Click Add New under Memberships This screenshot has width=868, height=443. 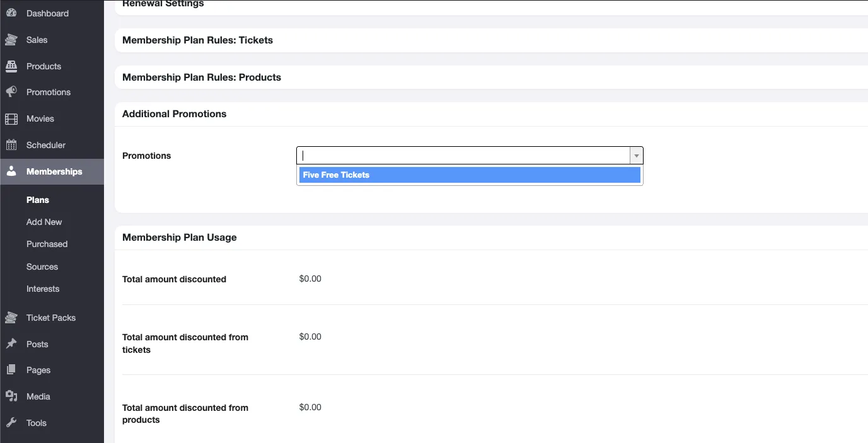[x=44, y=222]
